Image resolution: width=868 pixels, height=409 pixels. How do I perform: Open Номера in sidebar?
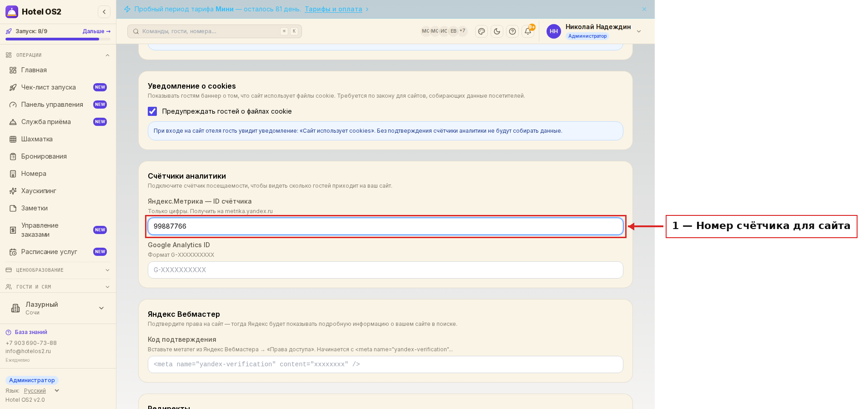click(x=58, y=174)
